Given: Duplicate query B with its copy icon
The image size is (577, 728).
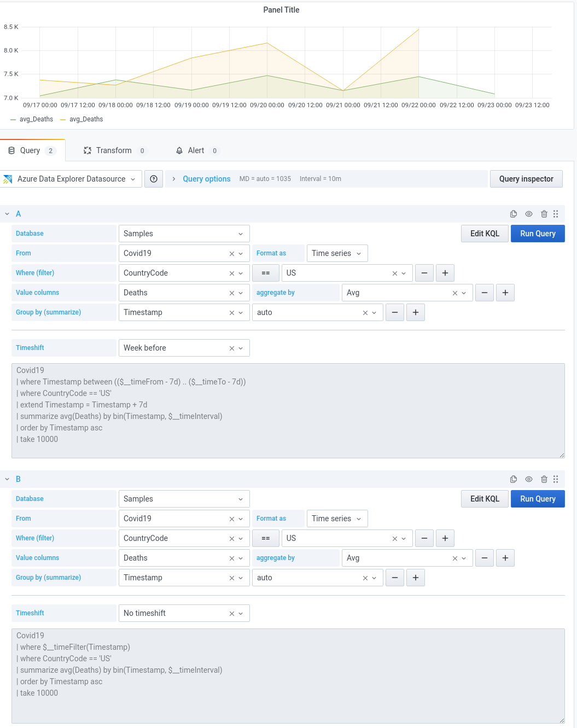Looking at the screenshot, I should (x=513, y=479).
